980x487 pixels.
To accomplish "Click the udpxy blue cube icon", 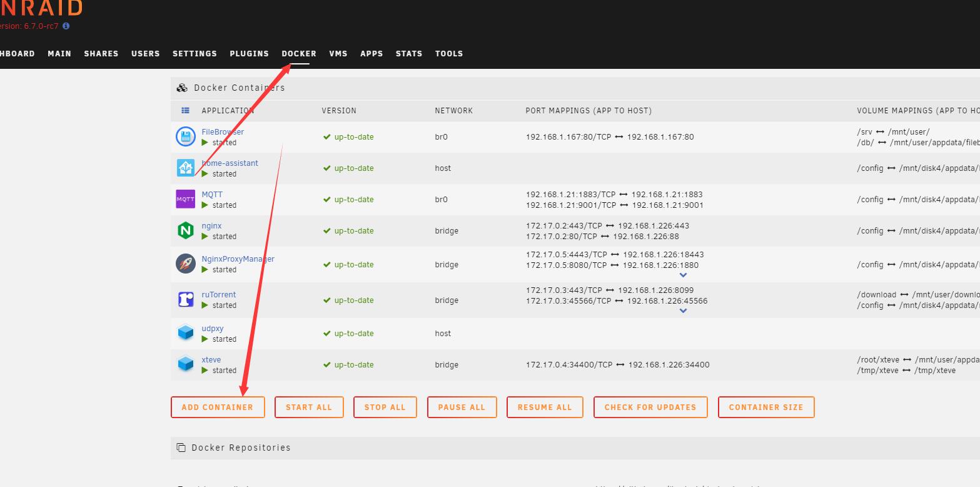I will 186,333.
